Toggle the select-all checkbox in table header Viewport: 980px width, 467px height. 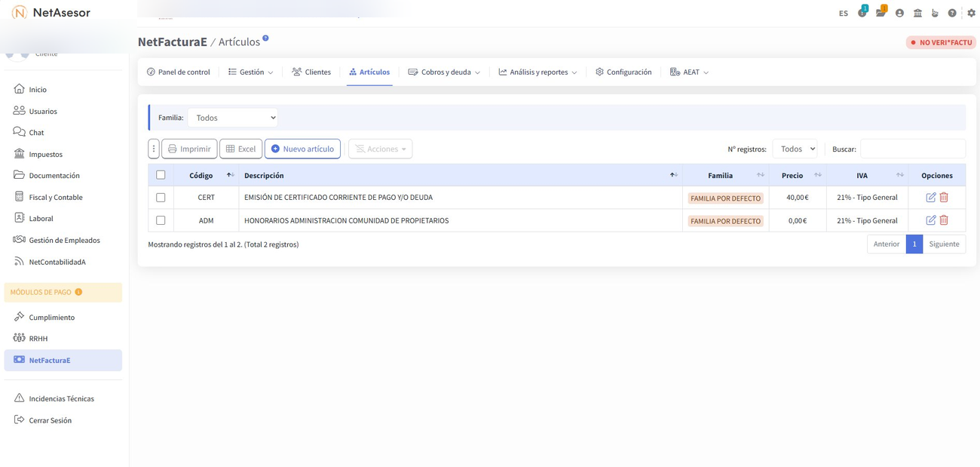[x=161, y=175]
